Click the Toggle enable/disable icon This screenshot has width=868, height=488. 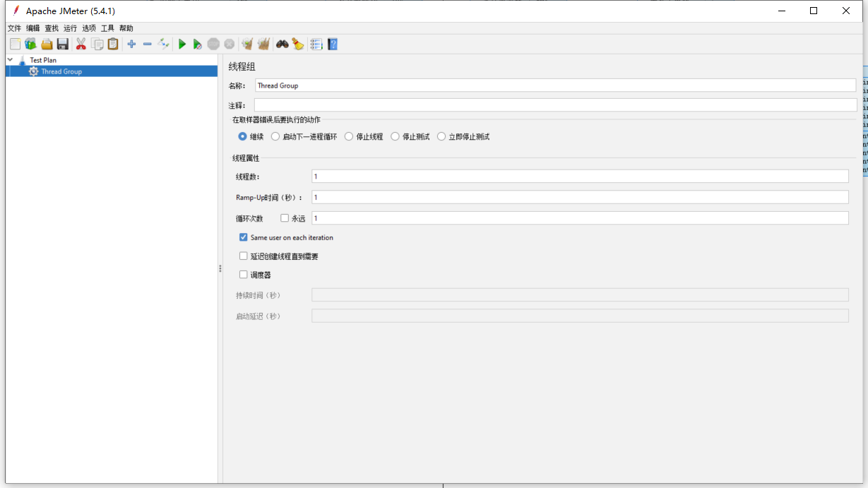coord(163,44)
